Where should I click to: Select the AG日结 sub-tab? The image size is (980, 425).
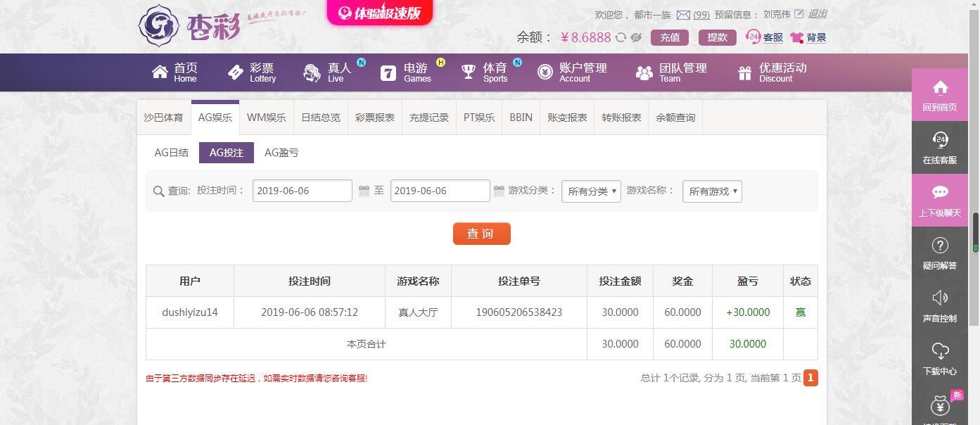coord(172,153)
